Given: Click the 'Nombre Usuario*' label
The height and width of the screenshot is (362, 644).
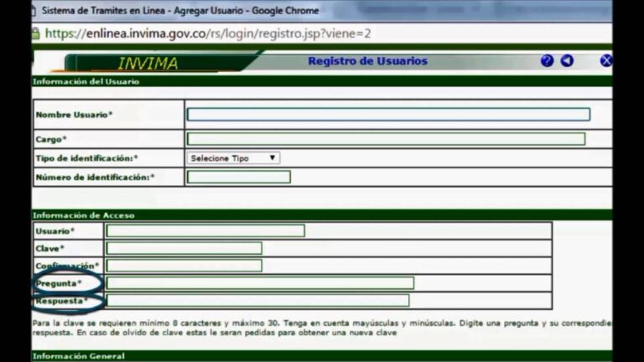Looking at the screenshot, I should (75, 115).
